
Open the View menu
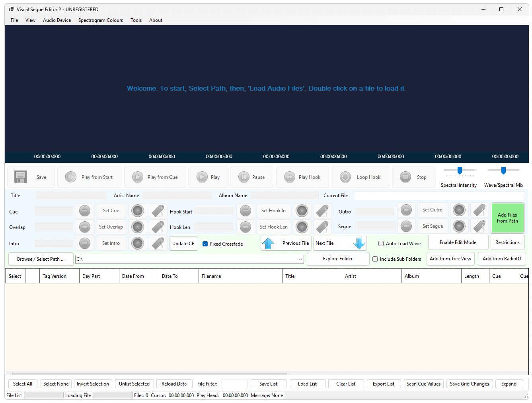tap(30, 20)
